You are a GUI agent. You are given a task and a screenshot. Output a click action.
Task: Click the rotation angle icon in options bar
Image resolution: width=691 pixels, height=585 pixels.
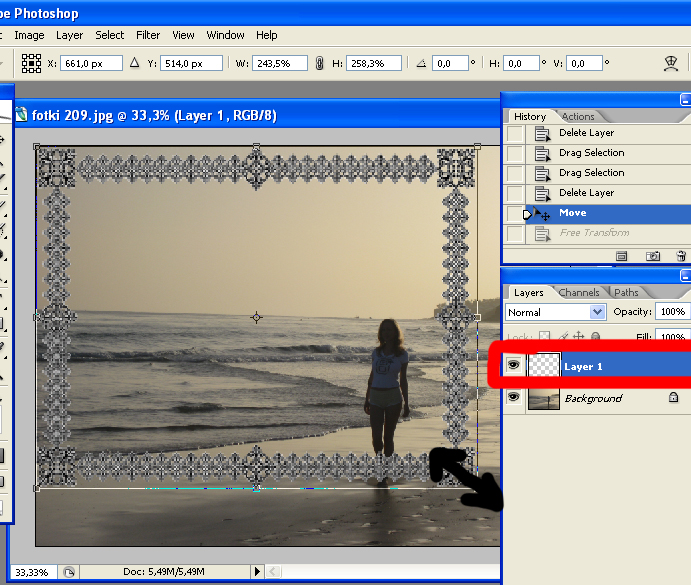coord(421,63)
